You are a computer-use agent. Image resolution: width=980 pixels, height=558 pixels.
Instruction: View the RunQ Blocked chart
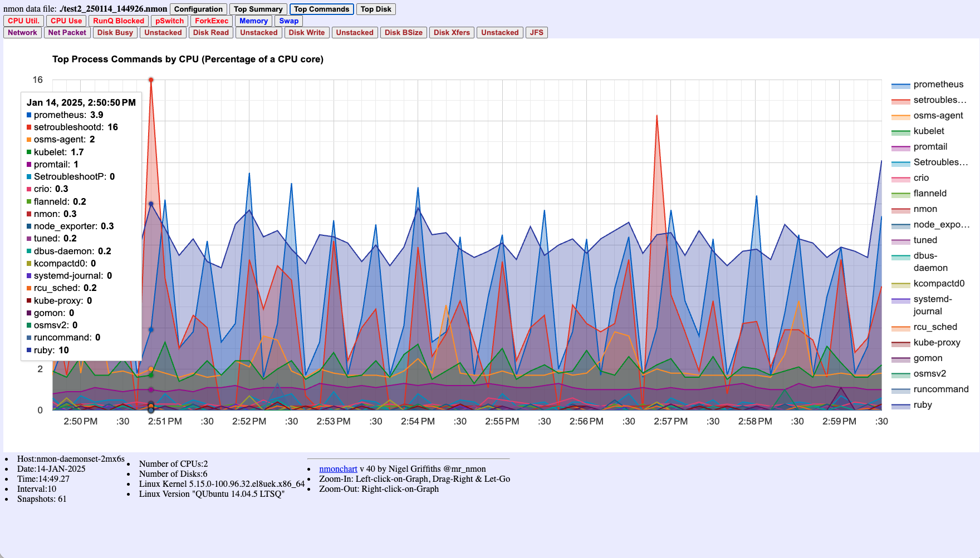[119, 21]
